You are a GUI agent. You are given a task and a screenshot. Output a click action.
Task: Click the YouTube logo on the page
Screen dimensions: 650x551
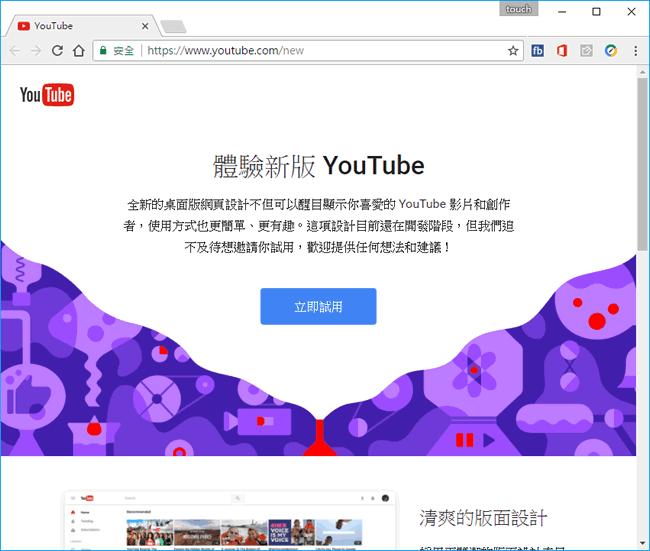pyautogui.click(x=46, y=95)
